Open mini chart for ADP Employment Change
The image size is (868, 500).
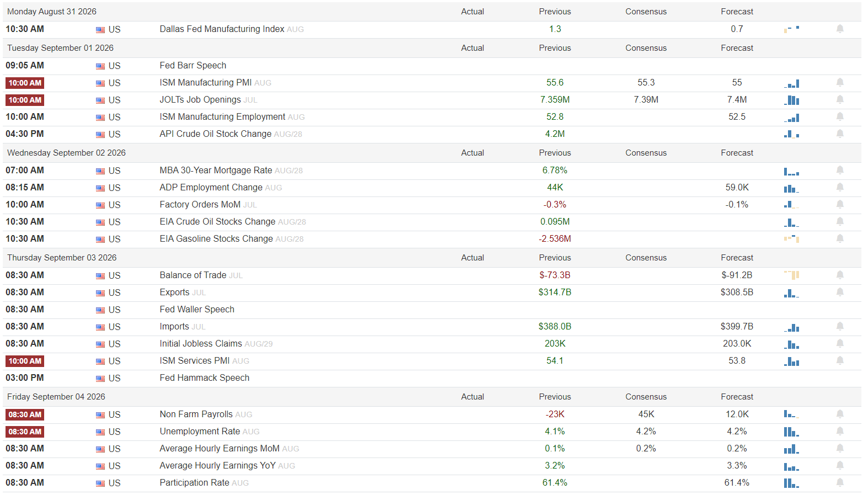click(791, 188)
